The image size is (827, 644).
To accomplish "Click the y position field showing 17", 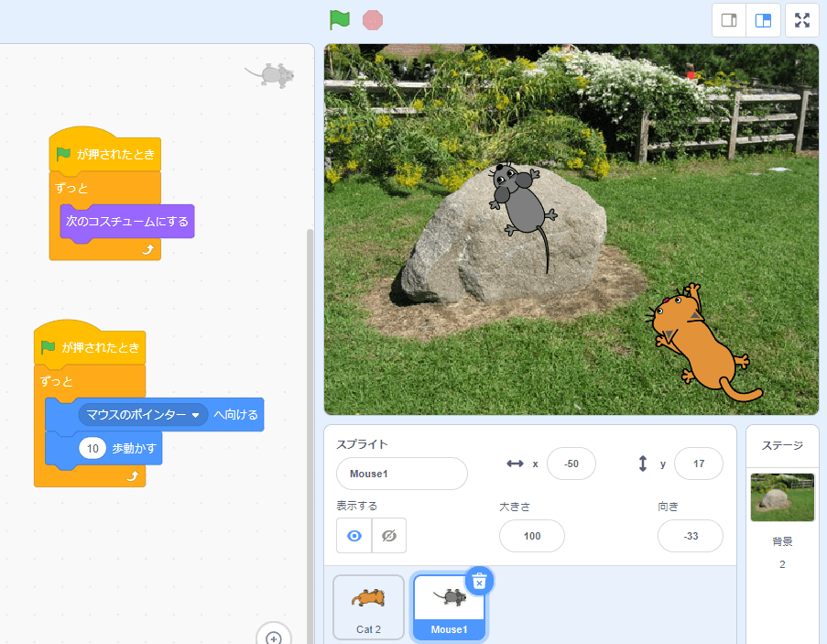I will coord(698,464).
